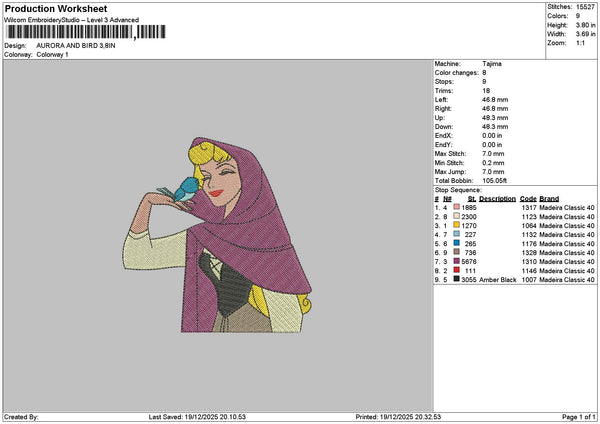Click the Trims value '18'
The width and height of the screenshot is (600, 424).
point(486,91)
